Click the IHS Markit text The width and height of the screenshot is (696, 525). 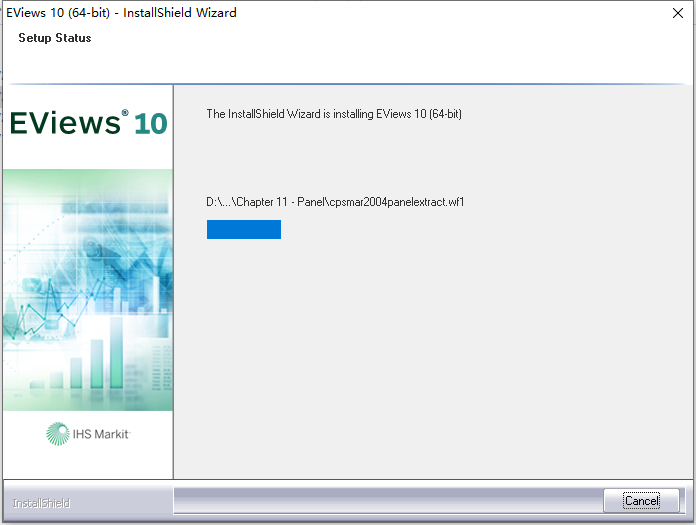click(x=101, y=434)
